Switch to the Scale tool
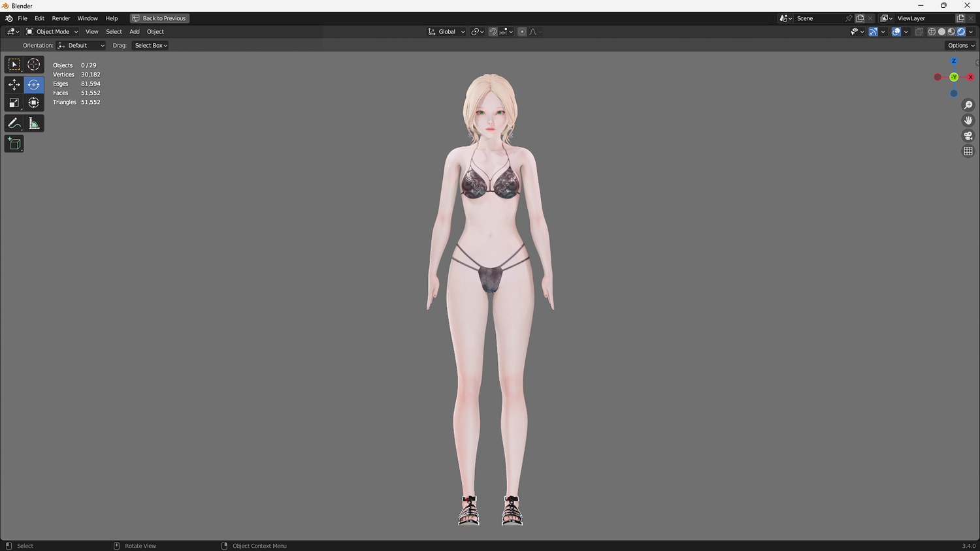 pos(14,103)
